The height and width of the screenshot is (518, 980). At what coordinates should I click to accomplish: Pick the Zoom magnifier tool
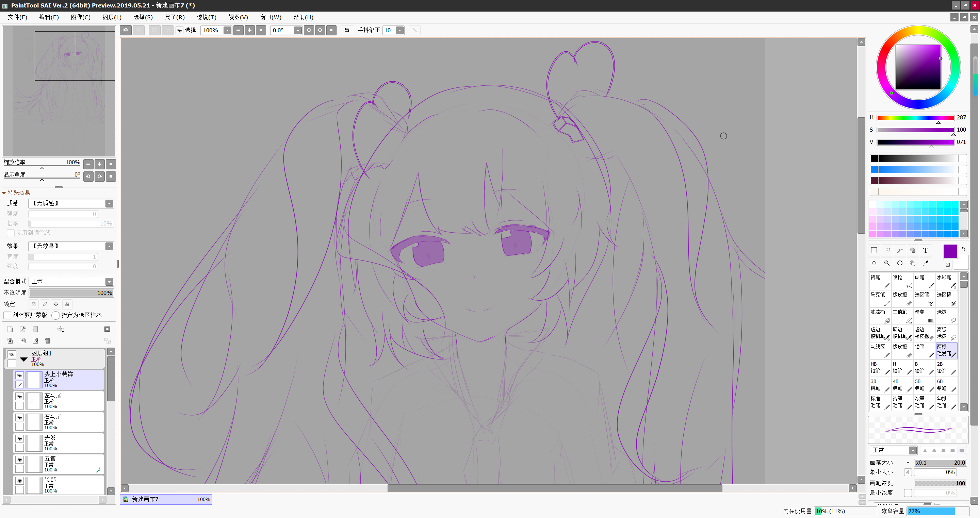tap(887, 263)
